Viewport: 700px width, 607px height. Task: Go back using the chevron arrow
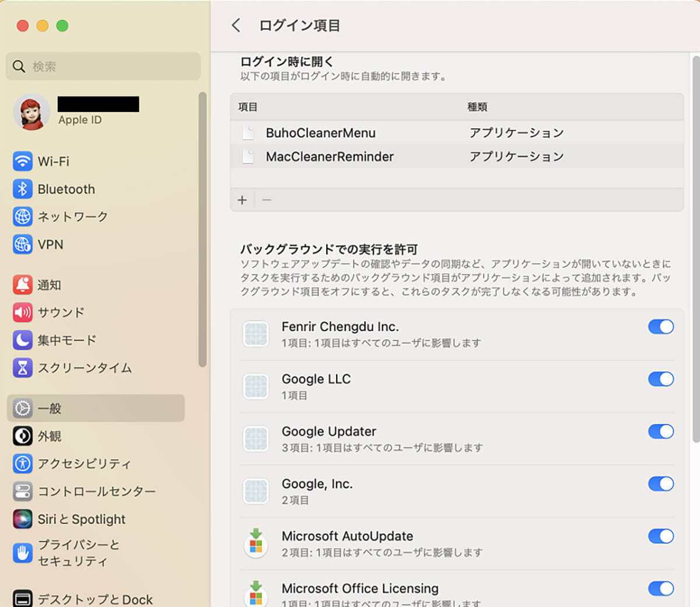(x=236, y=25)
